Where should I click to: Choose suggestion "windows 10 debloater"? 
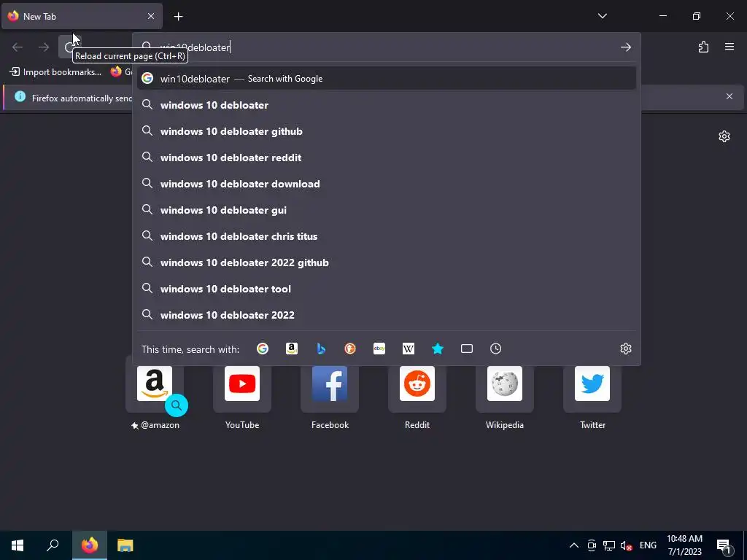pyautogui.click(x=387, y=105)
